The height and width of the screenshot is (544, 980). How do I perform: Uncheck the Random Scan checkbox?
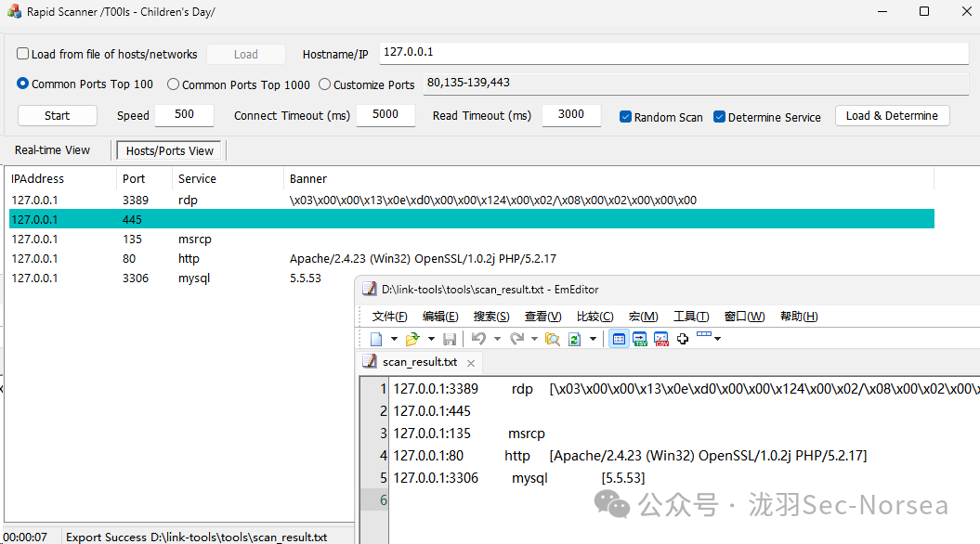(x=626, y=117)
